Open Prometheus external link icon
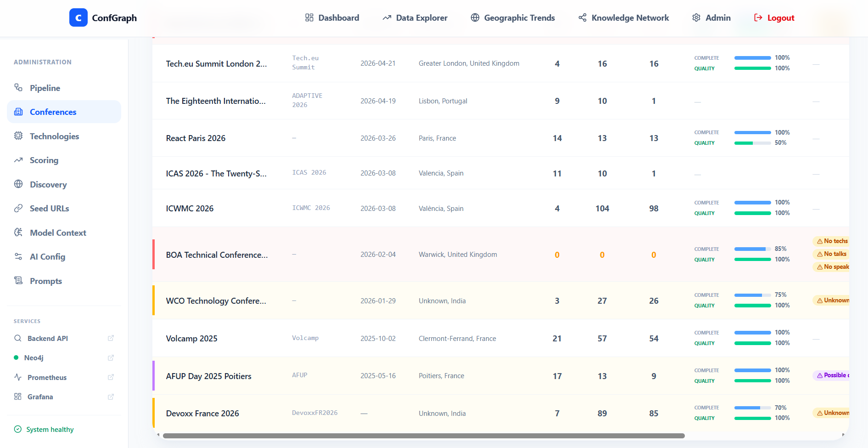Screen dimensions: 868x448 pyautogui.click(x=111, y=377)
